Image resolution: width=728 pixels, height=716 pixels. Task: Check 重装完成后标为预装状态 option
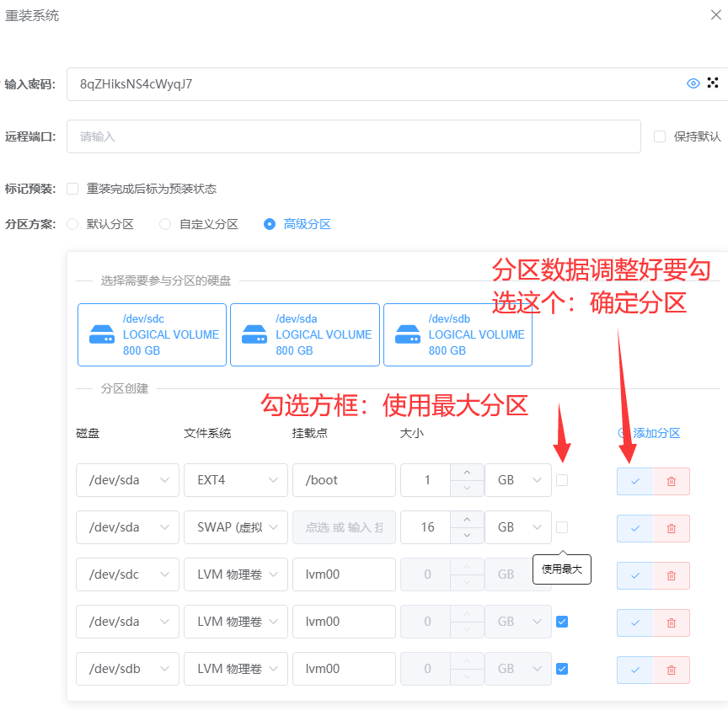(72, 189)
